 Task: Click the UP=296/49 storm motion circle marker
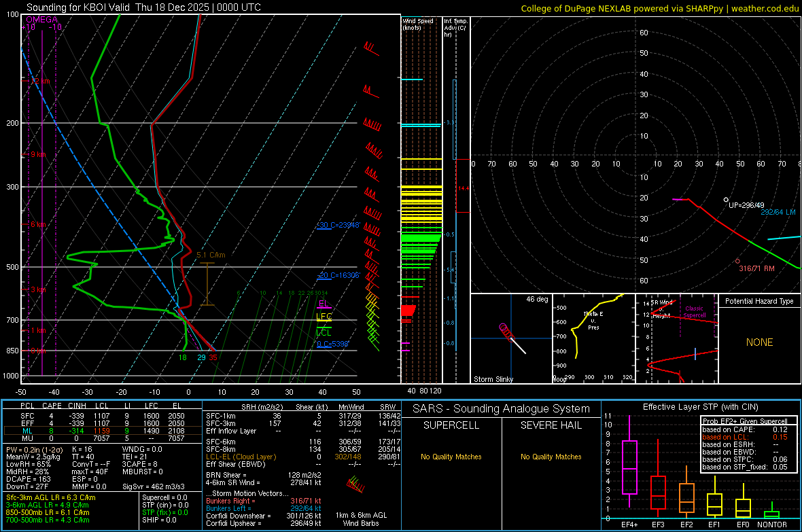tap(726, 200)
